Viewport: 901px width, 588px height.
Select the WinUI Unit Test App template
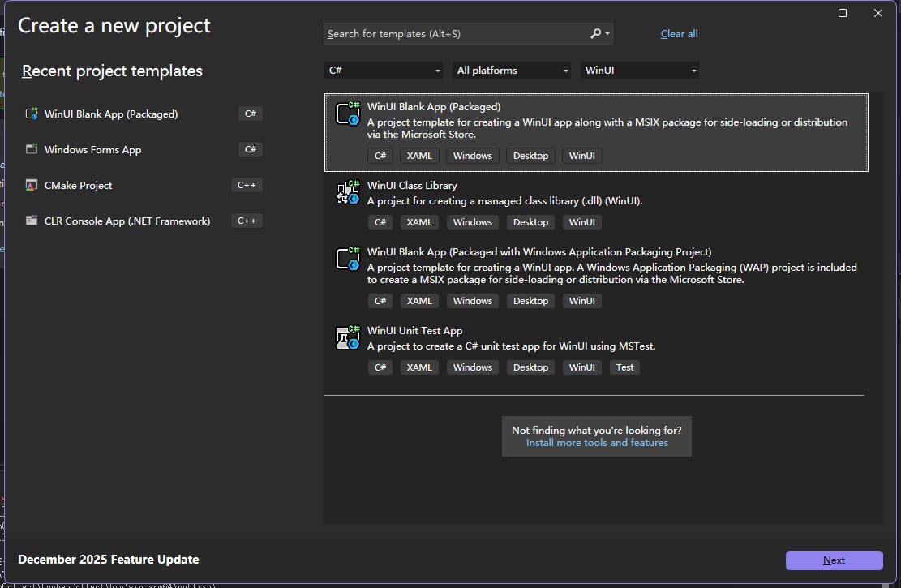(414, 331)
